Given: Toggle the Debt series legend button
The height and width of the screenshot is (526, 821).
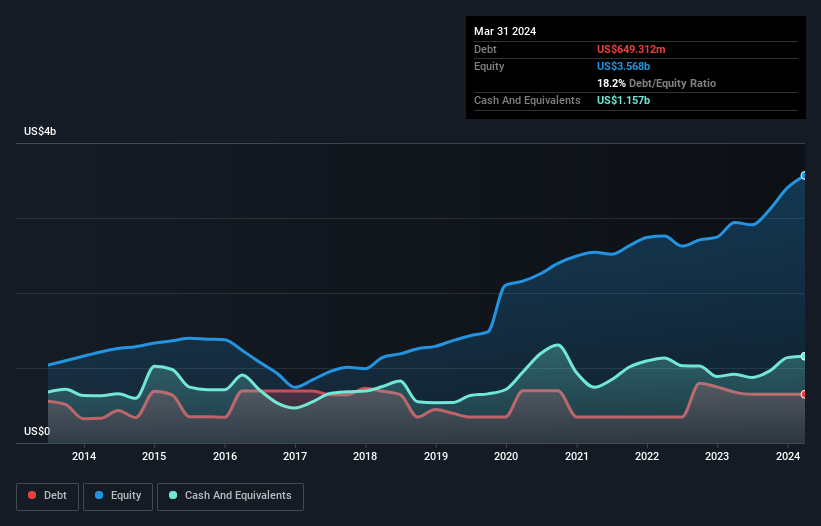Looking at the screenshot, I should click(48, 496).
